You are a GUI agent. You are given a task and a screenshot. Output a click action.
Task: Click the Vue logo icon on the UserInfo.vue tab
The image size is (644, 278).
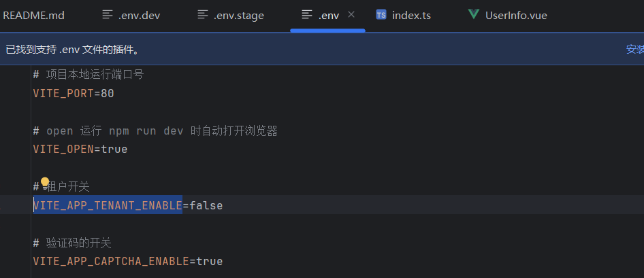pyautogui.click(x=473, y=15)
